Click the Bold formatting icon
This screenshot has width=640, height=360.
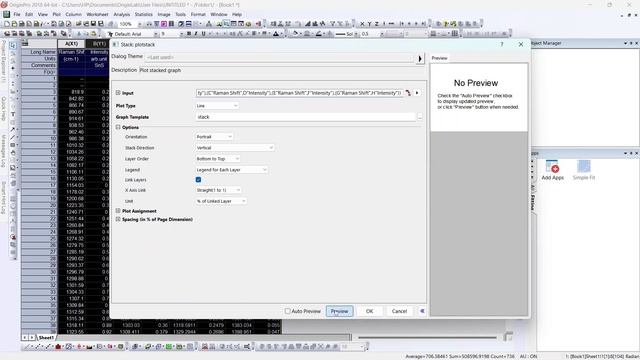[189, 34]
